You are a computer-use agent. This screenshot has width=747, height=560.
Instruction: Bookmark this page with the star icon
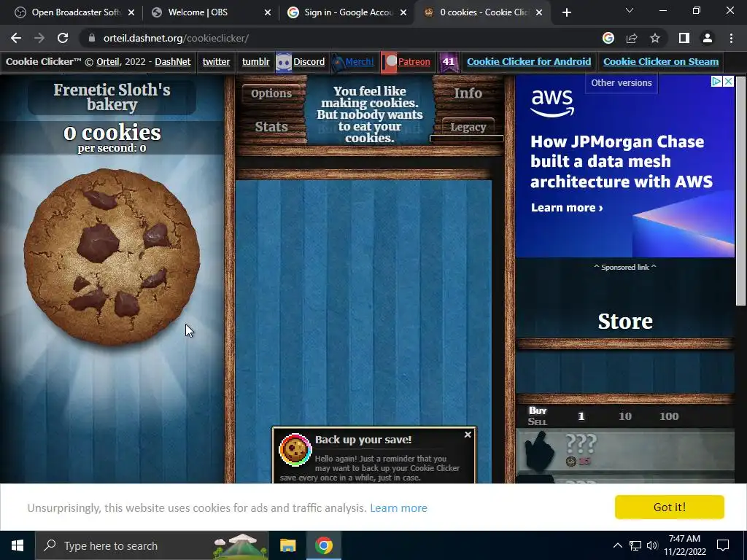(x=655, y=38)
